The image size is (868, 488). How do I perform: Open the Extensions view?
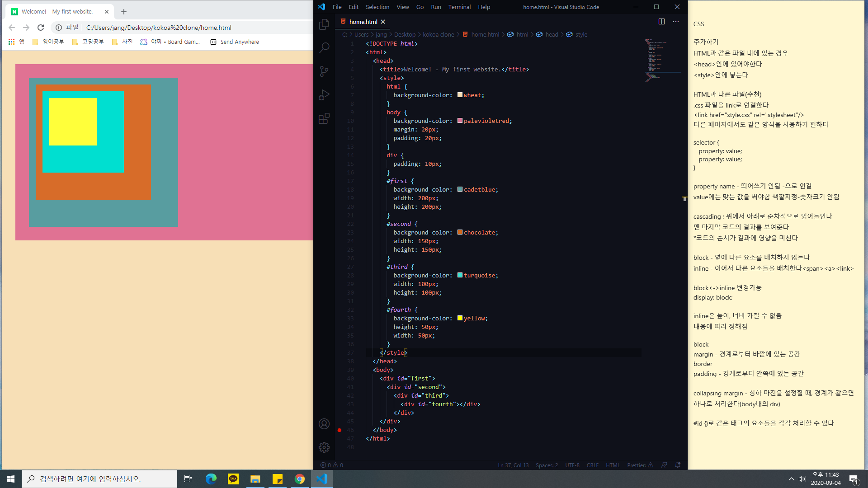(324, 118)
